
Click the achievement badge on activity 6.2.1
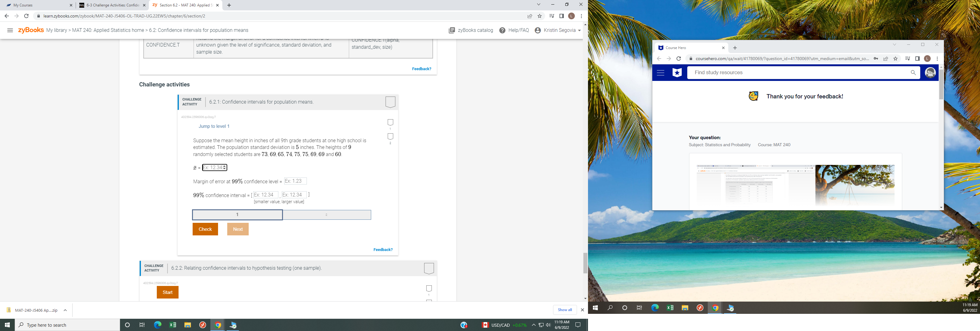(x=390, y=102)
